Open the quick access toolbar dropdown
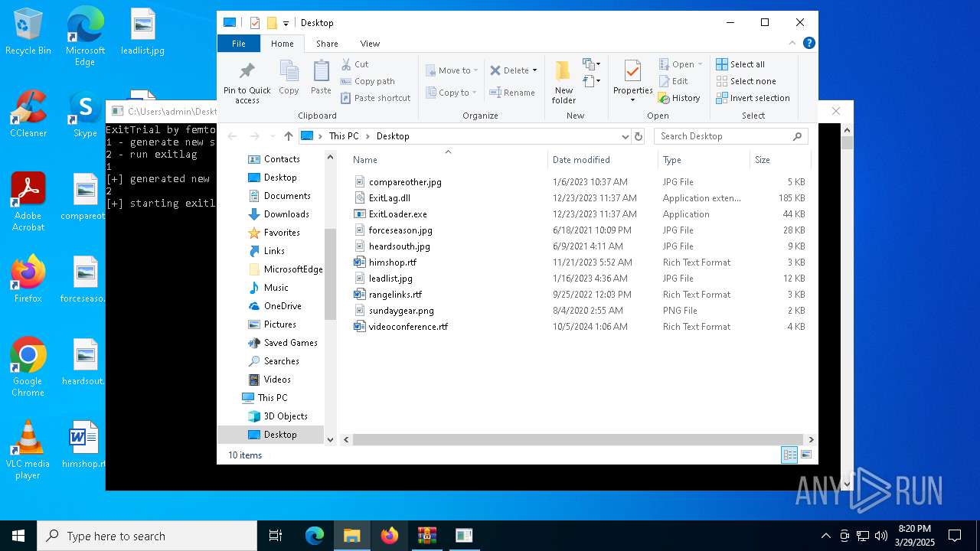 click(x=286, y=23)
